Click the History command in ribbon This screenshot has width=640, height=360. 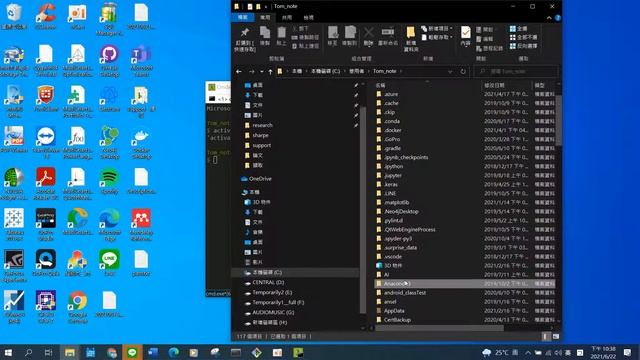pyautogui.click(x=489, y=49)
